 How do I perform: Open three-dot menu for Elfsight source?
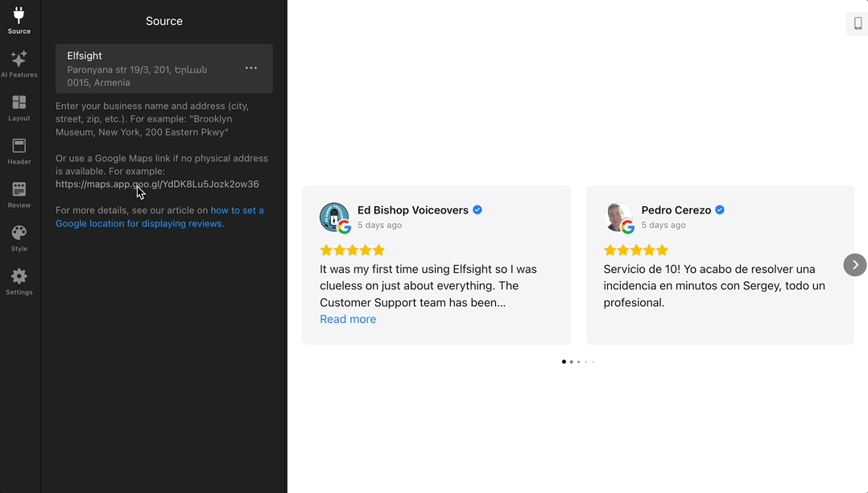click(x=251, y=68)
